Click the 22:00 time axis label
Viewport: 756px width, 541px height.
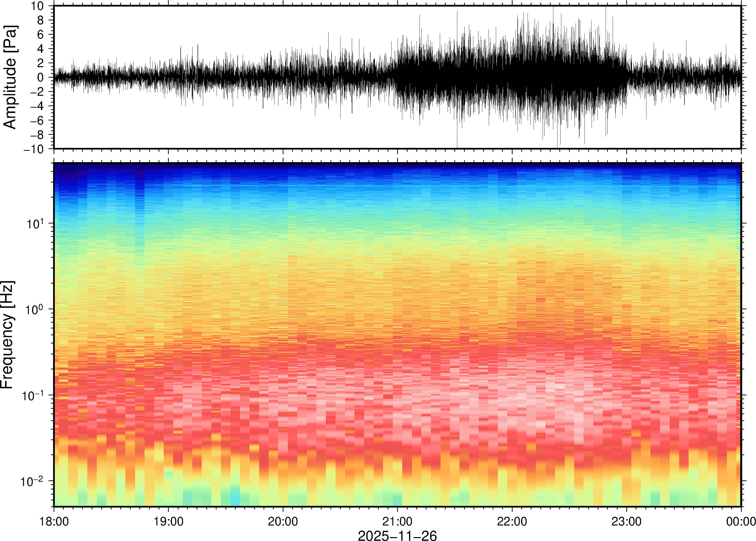[512, 521]
